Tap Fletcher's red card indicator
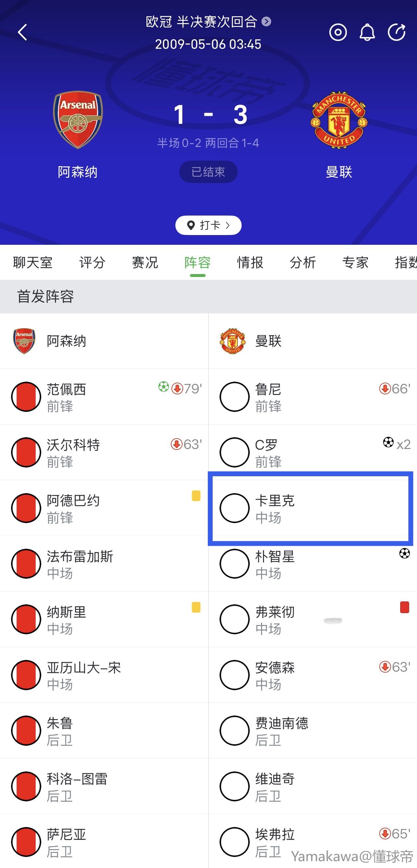Viewport: 417px width, 868px height. [404, 607]
